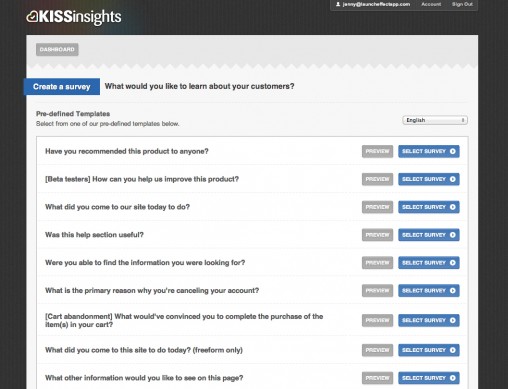Click text 'Was this help section useful?'
This screenshot has width=508, height=389.
(94, 235)
